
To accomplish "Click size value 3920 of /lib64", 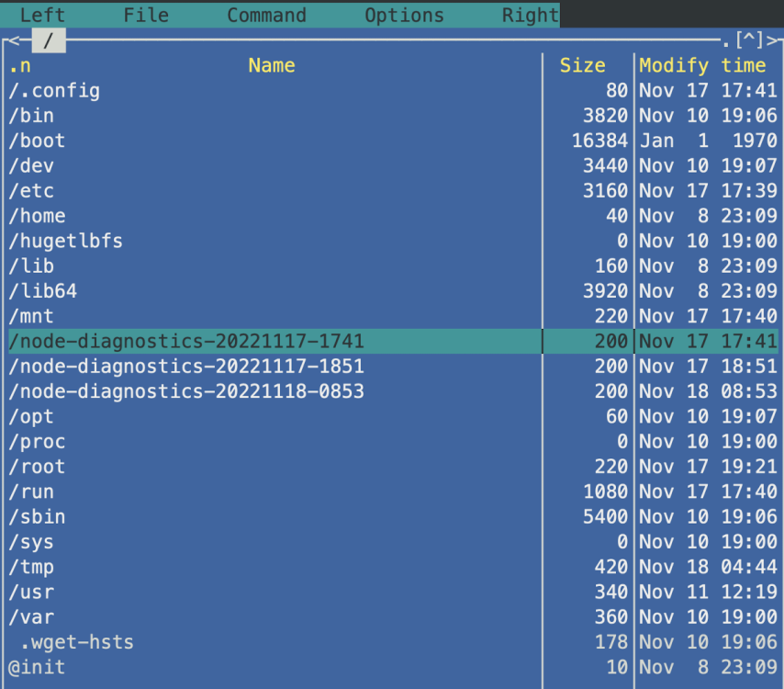I will (x=605, y=290).
